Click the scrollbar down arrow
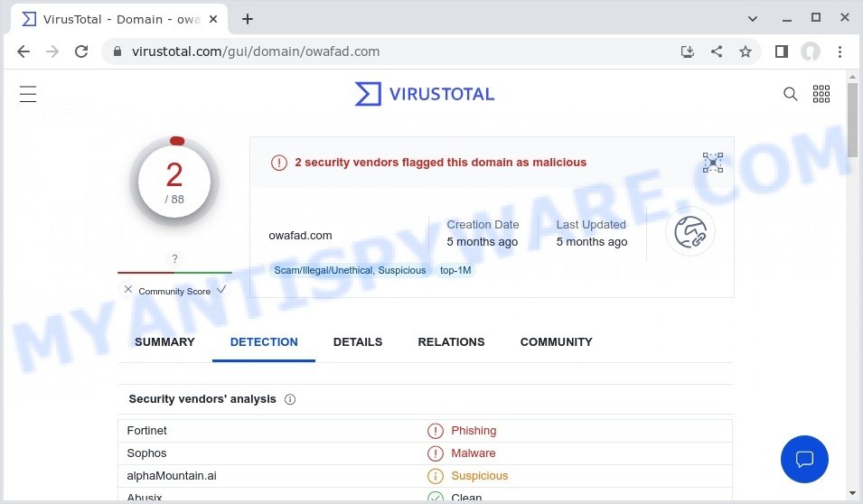Screen dimensions: 863x504 tap(852, 493)
